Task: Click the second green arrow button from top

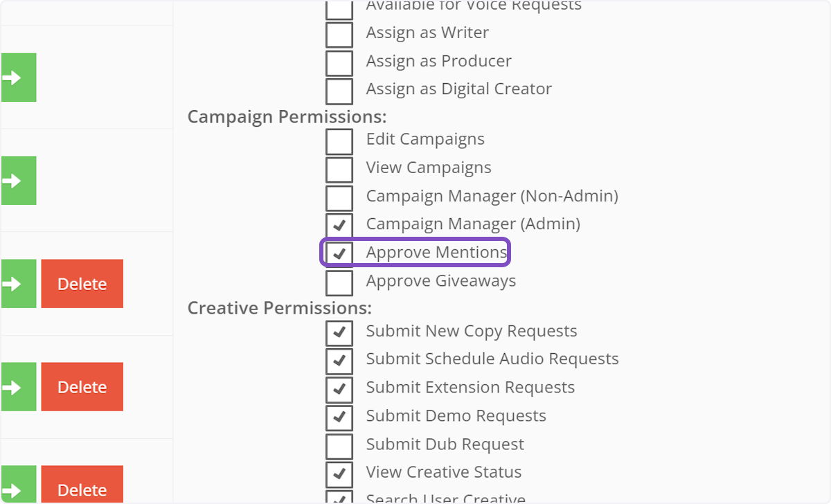Action: (18, 181)
